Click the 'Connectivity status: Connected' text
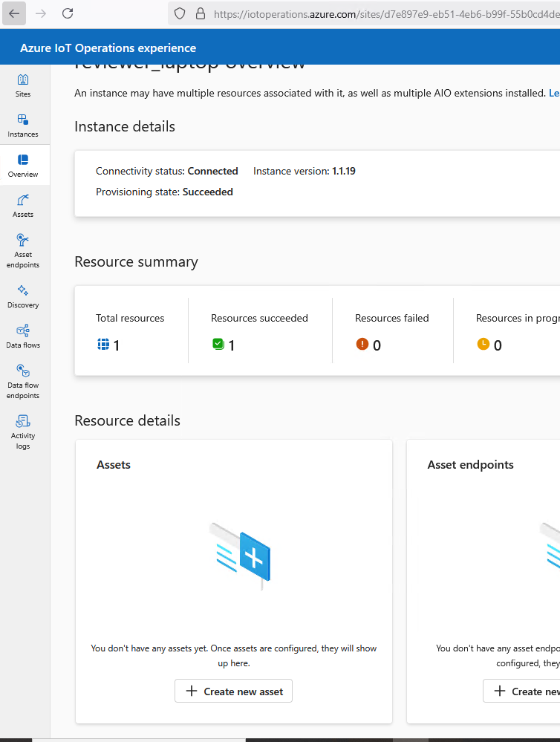The image size is (560, 742). 166,172
